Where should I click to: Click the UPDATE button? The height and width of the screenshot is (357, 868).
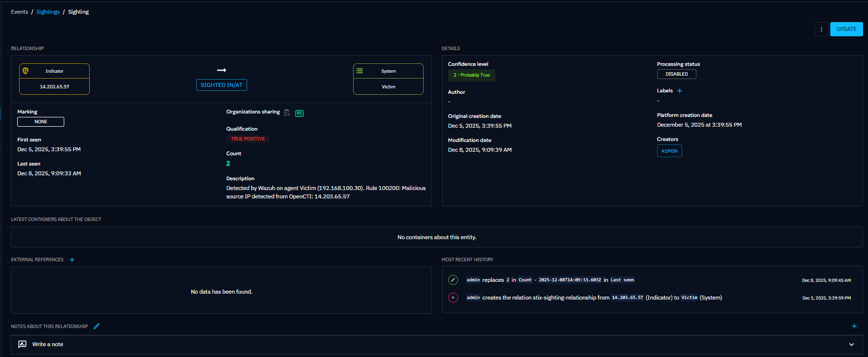[x=846, y=29]
